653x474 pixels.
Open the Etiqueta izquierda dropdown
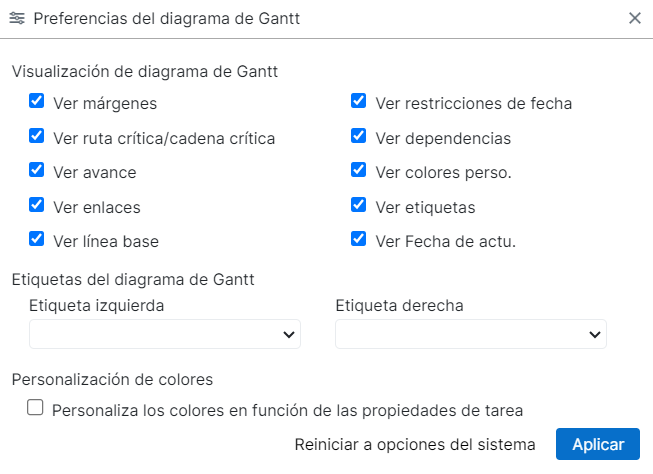(x=165, y=334)
